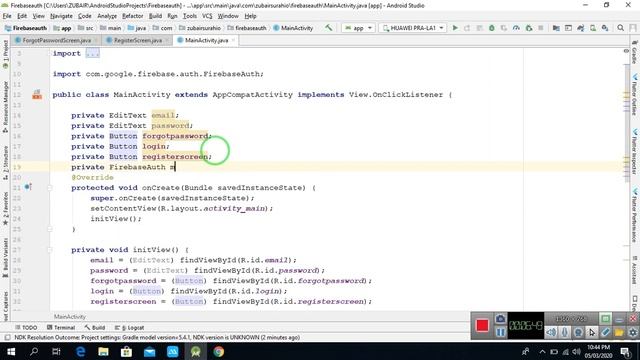Screen dimensions: 640x360
Task: Switch to ForgotPasswordScreen.java tab
Action: pos(56,40)
